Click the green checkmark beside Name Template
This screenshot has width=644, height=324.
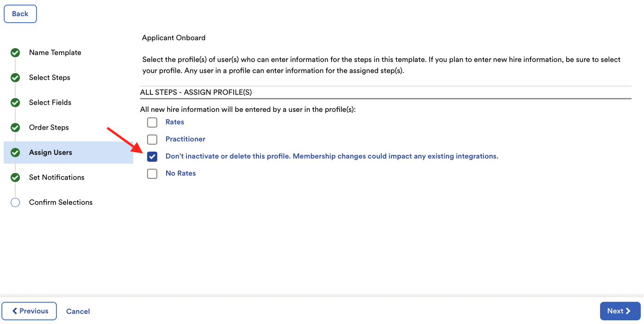(15, 53)
